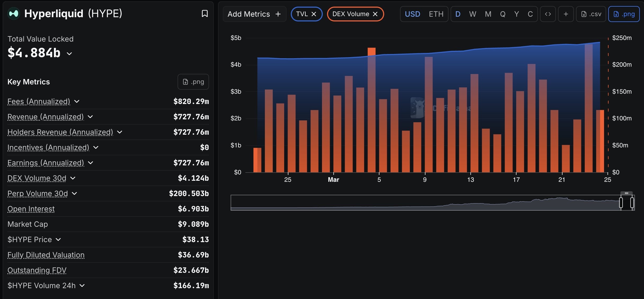Download Key Metrics as .png
644x299 pixels.
(x=193, y=82)
